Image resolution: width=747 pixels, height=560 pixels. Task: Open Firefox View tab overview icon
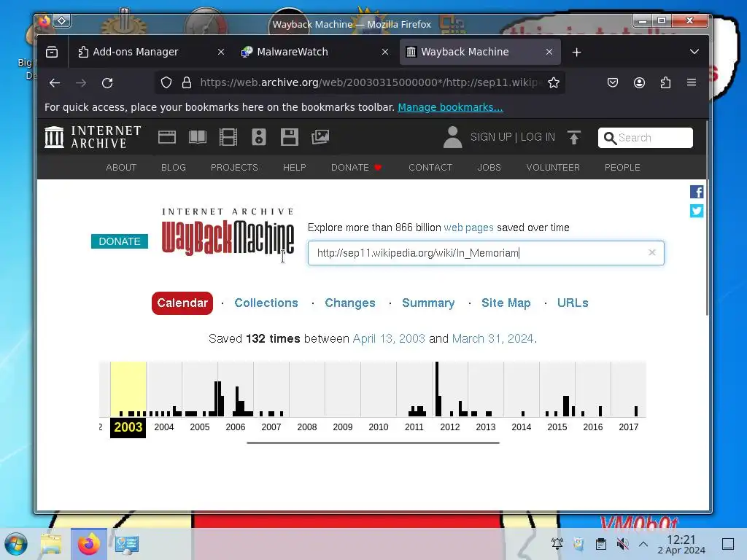click(52, 52)
